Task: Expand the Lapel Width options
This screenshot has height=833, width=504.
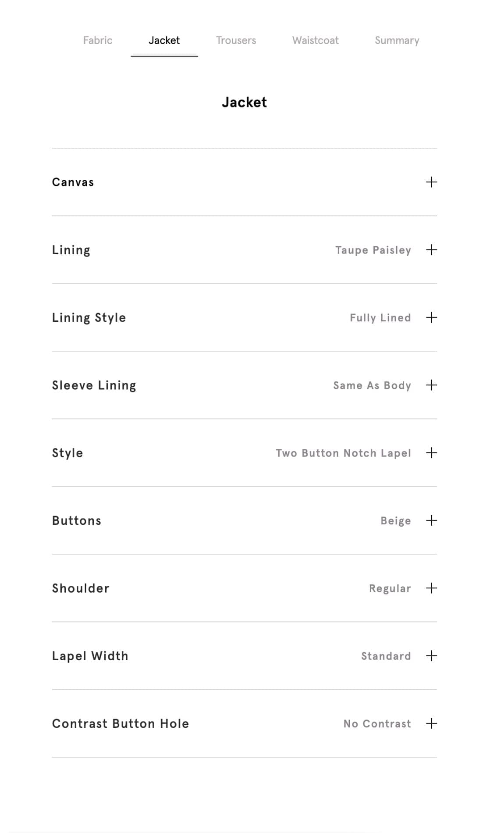Action: tap(90, 656)
